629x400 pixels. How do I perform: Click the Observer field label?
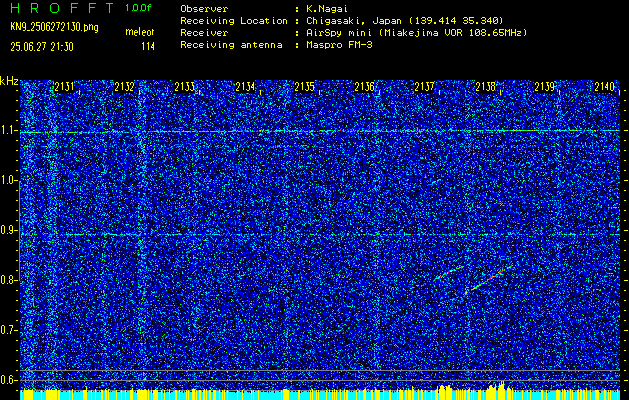pyautogui.click(x=204, y=9)
